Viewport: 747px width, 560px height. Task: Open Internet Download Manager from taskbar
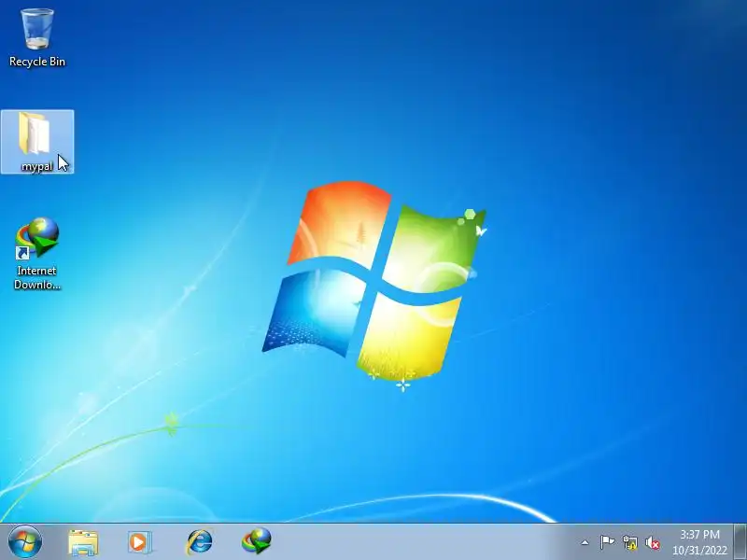click(256, 541)
